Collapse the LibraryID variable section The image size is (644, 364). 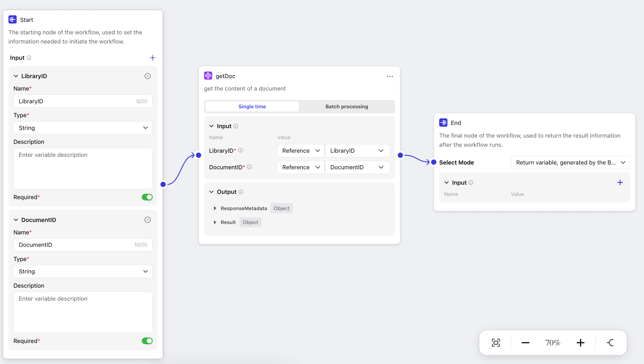click(16, 76)
